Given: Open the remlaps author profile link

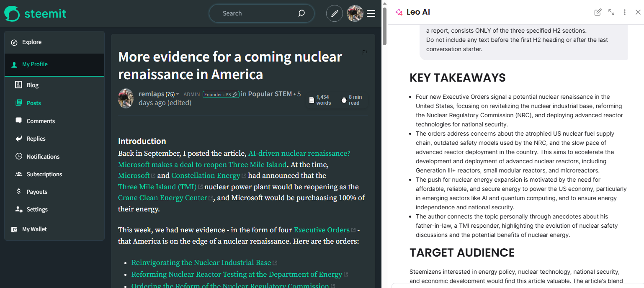Looking at the screenshot, I should (151, 94).
